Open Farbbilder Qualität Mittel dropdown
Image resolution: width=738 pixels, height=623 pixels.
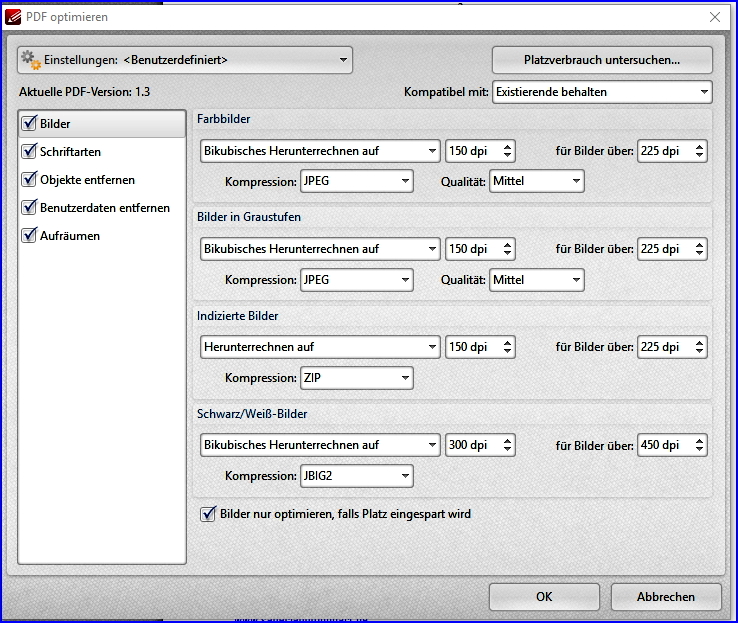[x=537, y=181]
